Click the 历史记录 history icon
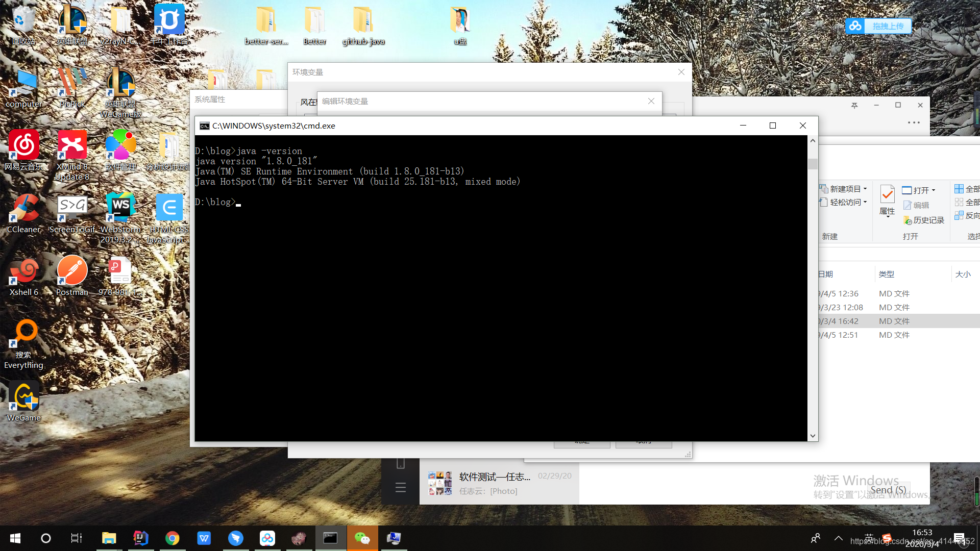The image size is (980, 551). [924, 220]
